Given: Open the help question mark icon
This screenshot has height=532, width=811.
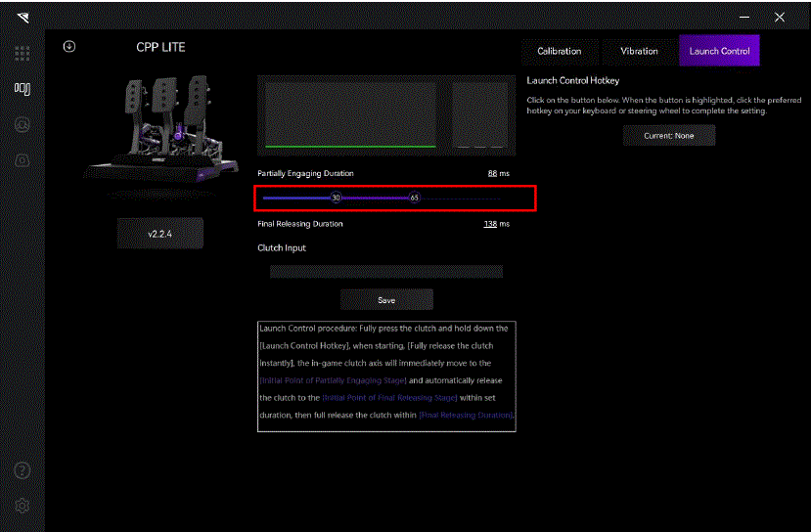Looking at the screenshot, I should (23, 470).
